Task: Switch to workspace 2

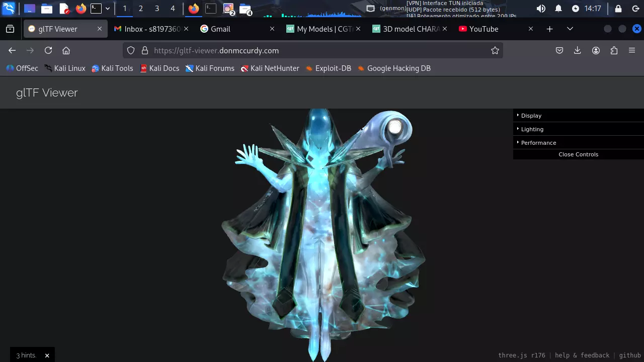Action: 141,9
